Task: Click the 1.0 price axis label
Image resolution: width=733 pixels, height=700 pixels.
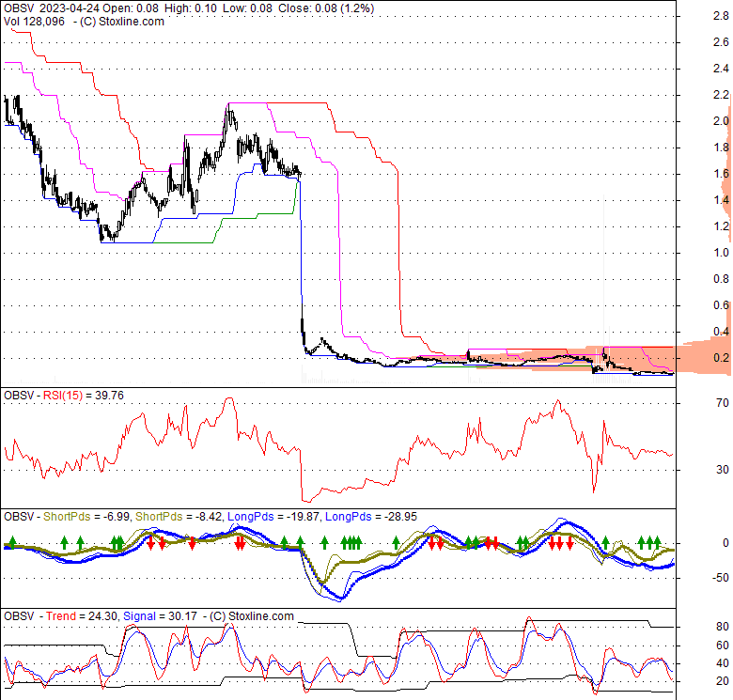Action: pyautogui.click(x=721, y=253)
